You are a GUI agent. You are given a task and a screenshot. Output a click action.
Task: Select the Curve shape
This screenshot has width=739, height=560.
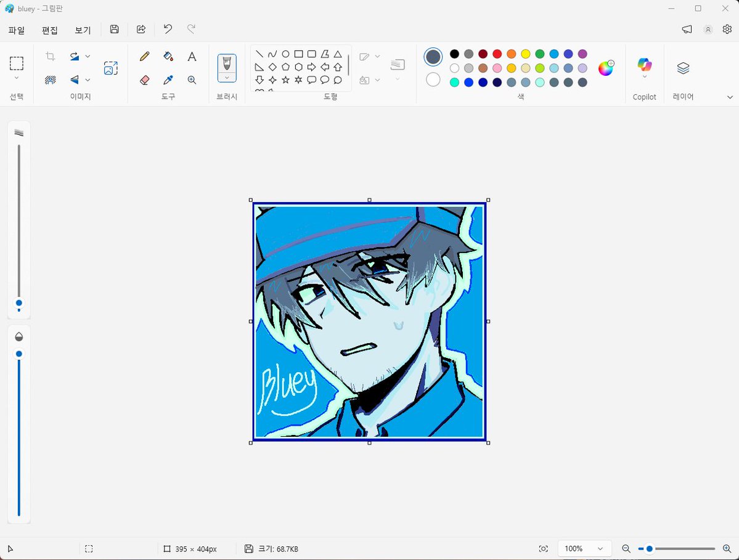(x=272, y=54)
